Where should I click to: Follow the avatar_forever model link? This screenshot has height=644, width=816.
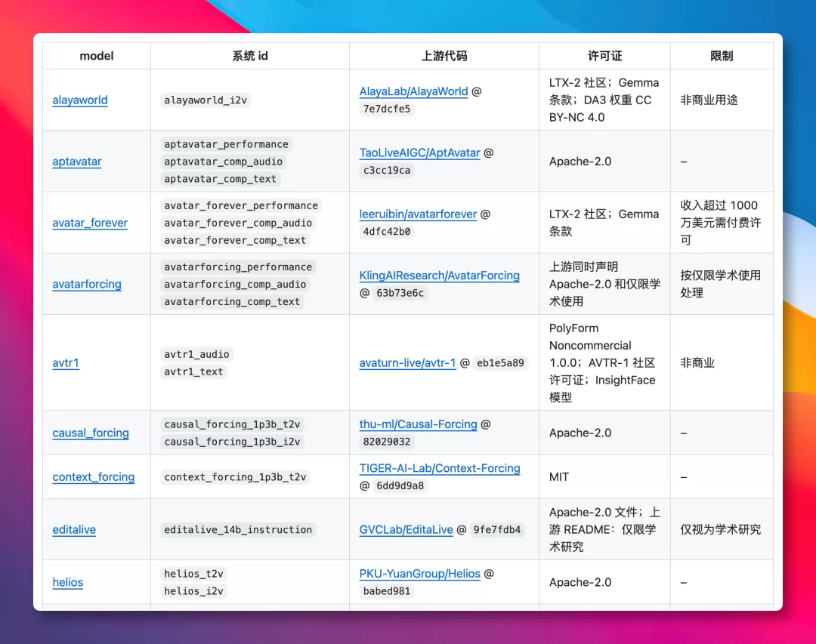[90, 223]
